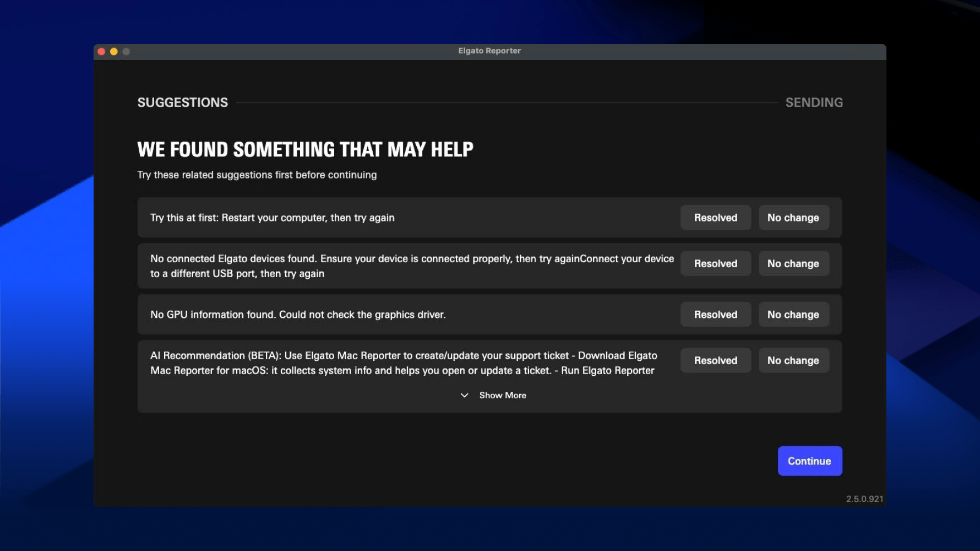
Task: Mark the AI Recommendation suggestion as Resolved
Action: coord(715,360)
